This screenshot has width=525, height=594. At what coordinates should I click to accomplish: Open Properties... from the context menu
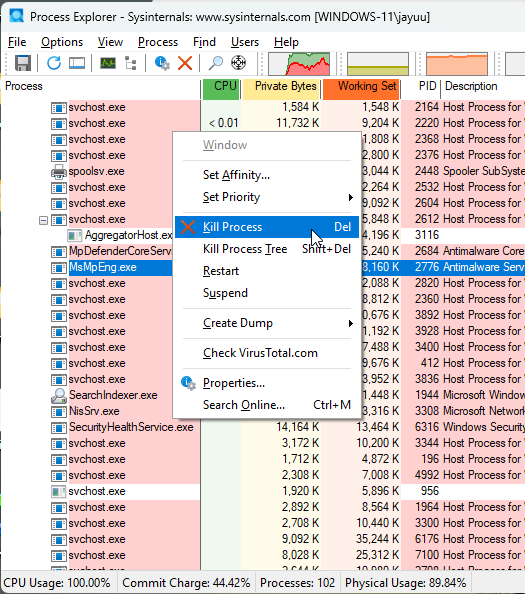267,383
